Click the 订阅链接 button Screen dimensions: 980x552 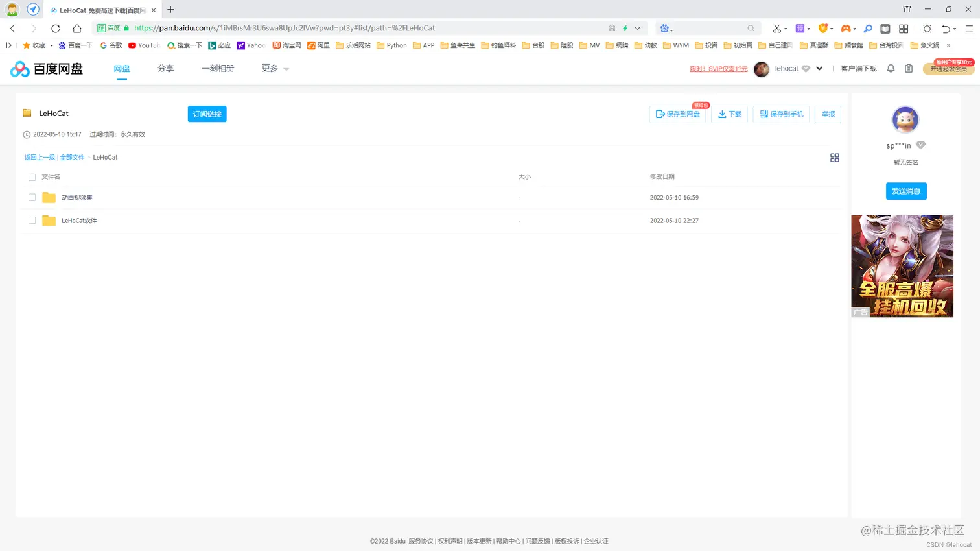click(207, 114)
